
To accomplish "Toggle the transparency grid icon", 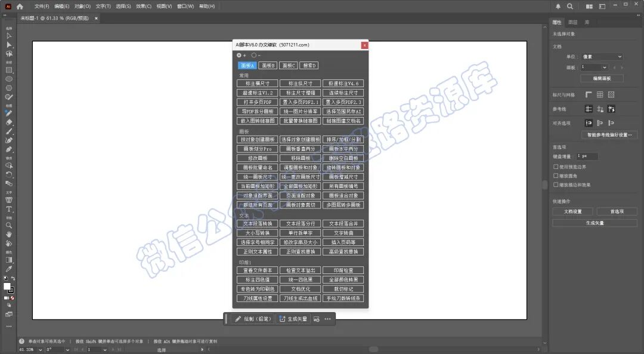I will coord(611,94).
